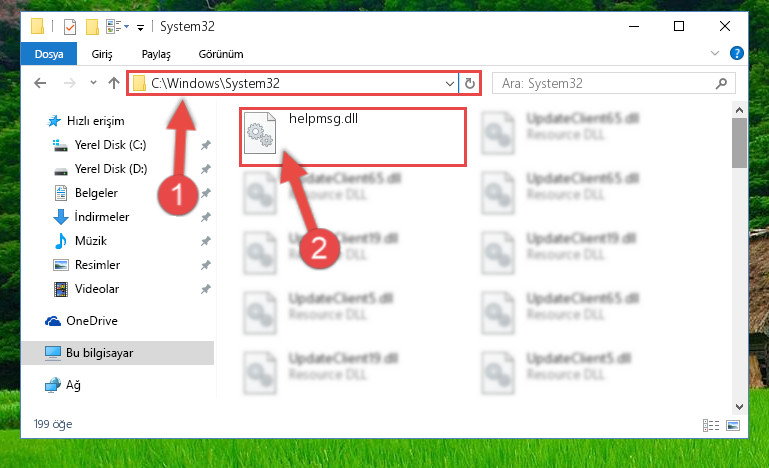Open Customize Quick Access Toolbar dropdown
769x468 pixels.
pos(140,27)
